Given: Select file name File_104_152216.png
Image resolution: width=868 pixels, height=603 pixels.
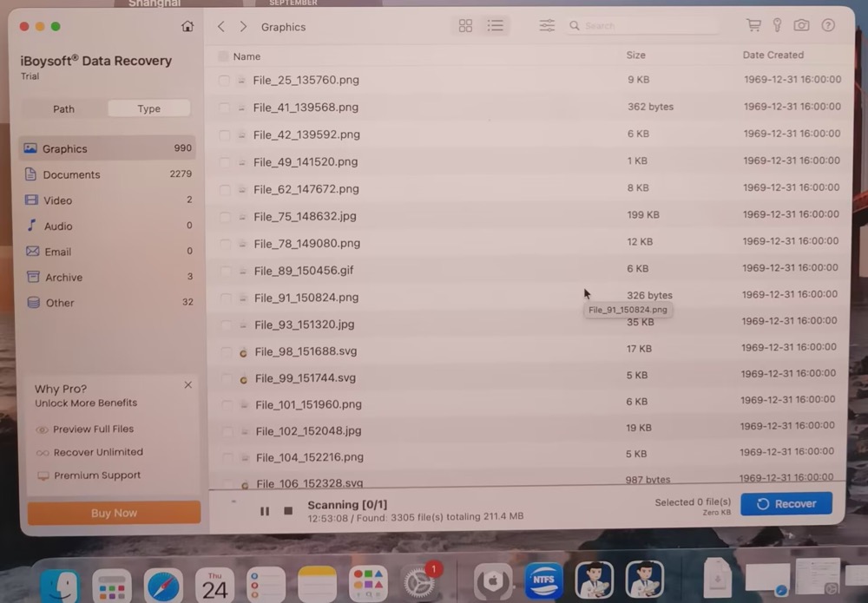Looking at the screenshot, I should coord(310,457).
